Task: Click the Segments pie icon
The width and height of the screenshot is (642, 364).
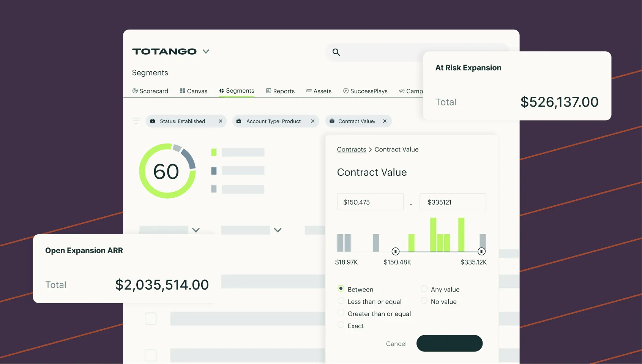Action: click(222, 91)
